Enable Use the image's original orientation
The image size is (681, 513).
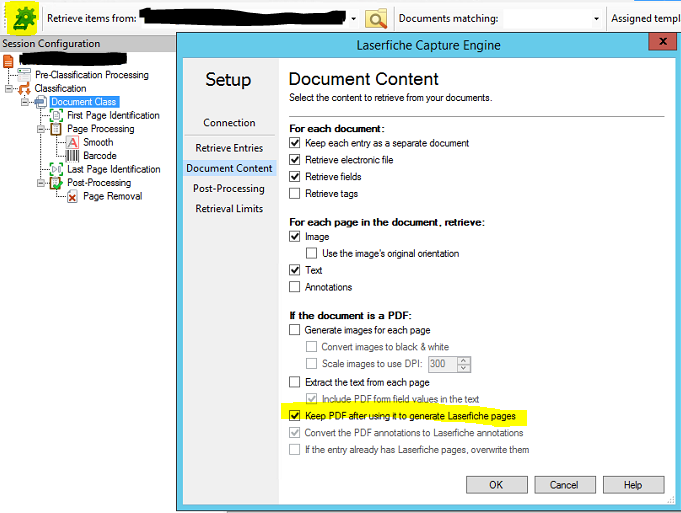(311, 253)
